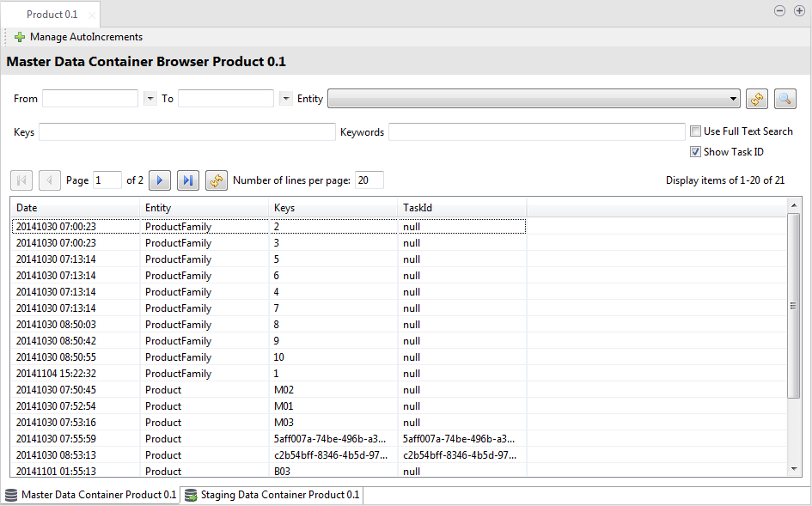The image size is (812, 506).
Task: Select Master Data Container Product 0.1 tab
Action: click(90, 496)
